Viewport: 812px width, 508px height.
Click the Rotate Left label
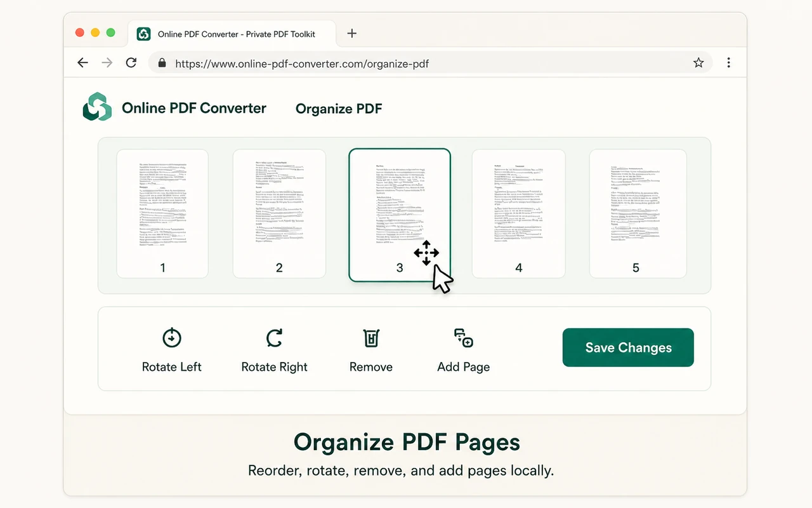pyautogui.click(x=172, y=367)
